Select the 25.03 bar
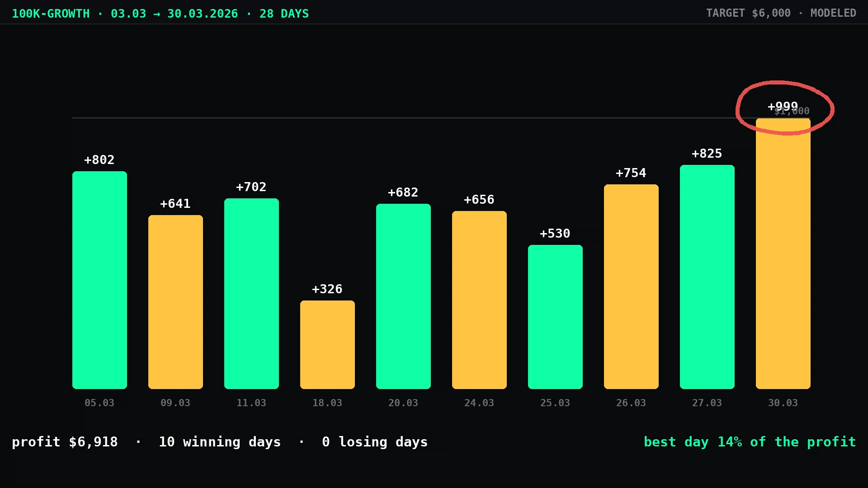This screenshot has width=868, height=488. click(x=555, y=317)
